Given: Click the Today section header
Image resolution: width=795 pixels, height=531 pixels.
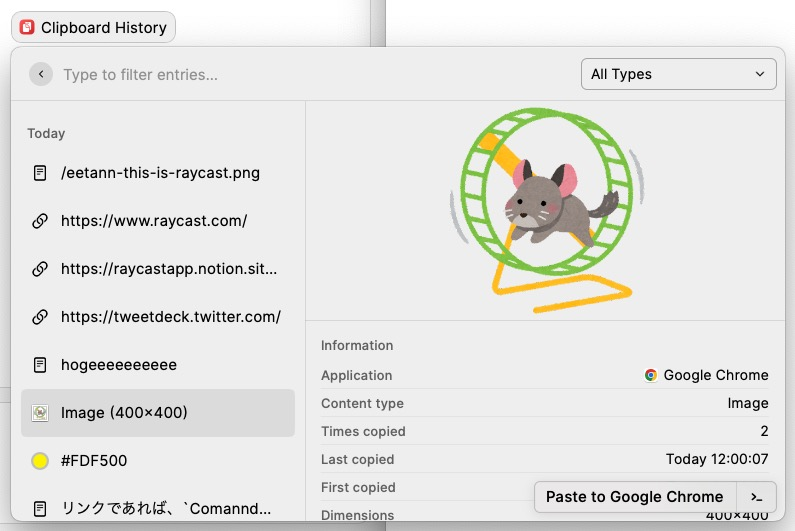Looking at the screenshot, I should [46, 133].
